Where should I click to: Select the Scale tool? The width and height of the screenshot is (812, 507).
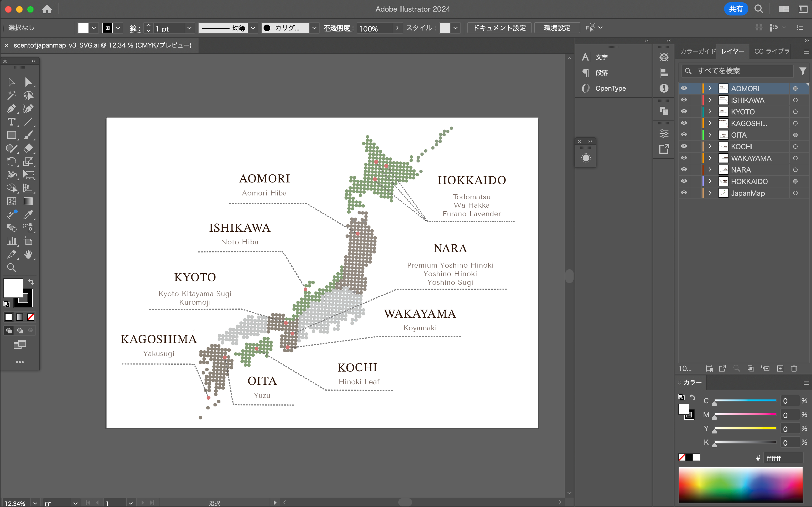[28, 162]
